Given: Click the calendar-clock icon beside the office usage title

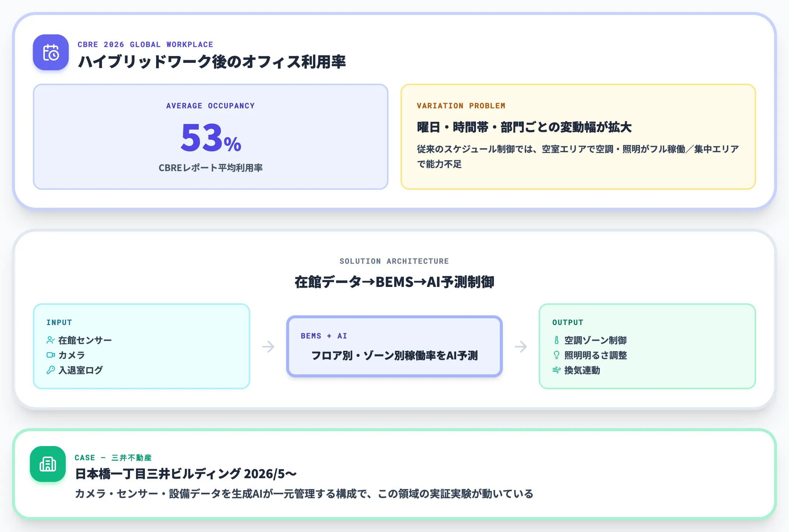Looking at the screenshot, I should (51, 52).
